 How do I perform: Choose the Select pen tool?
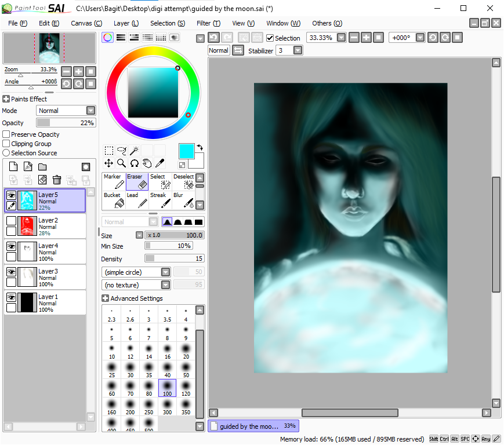click(161, 181)
